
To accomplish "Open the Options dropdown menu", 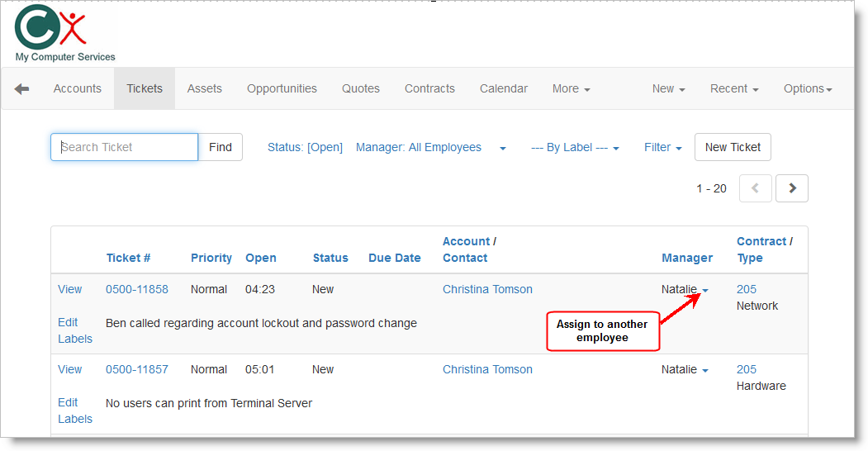I will point(807,88).
